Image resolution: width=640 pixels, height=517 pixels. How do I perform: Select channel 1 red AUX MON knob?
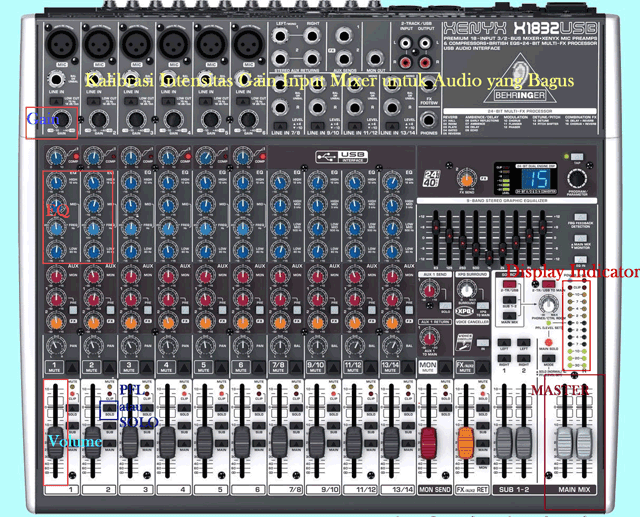pos(56,276)
